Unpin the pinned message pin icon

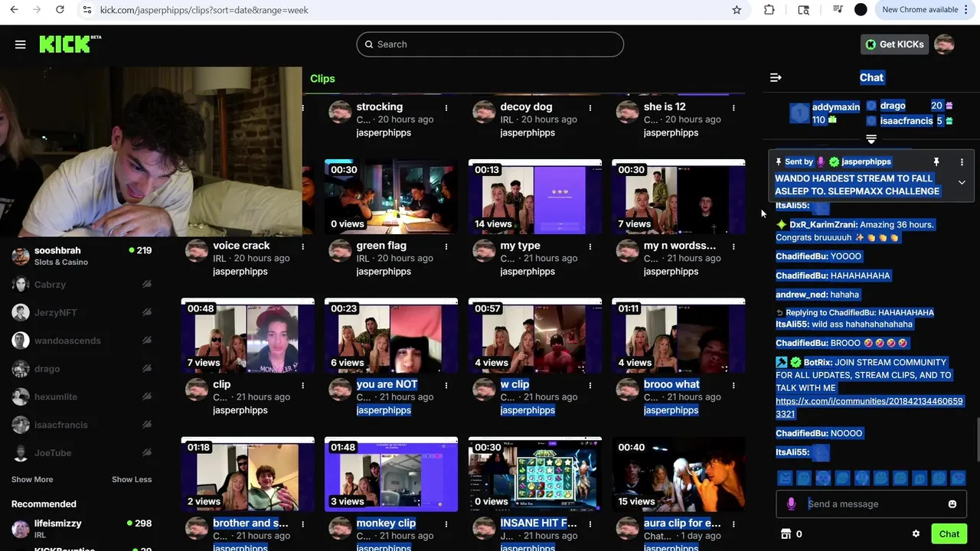point(936,161)
